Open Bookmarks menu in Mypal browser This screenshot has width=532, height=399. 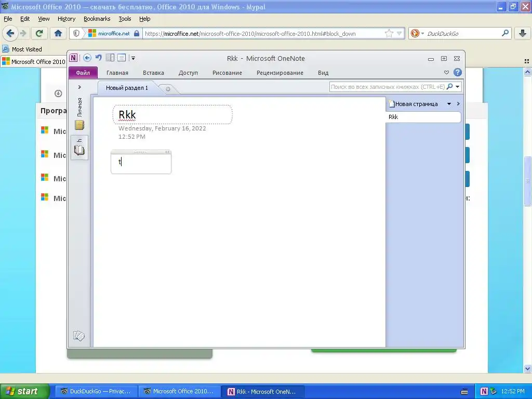pyautogui.click(x=97, y=19)
